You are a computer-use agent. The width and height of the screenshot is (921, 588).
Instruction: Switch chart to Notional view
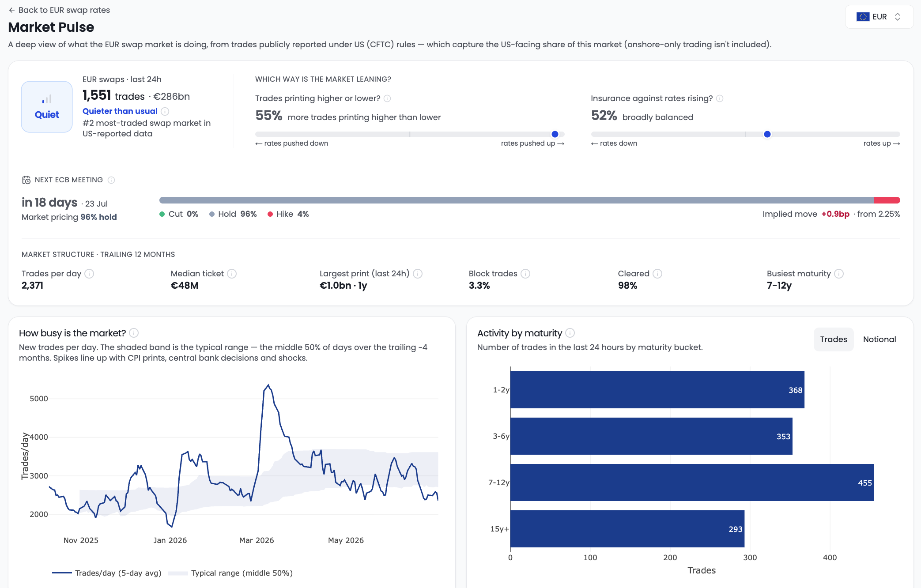tap(879, 339)
